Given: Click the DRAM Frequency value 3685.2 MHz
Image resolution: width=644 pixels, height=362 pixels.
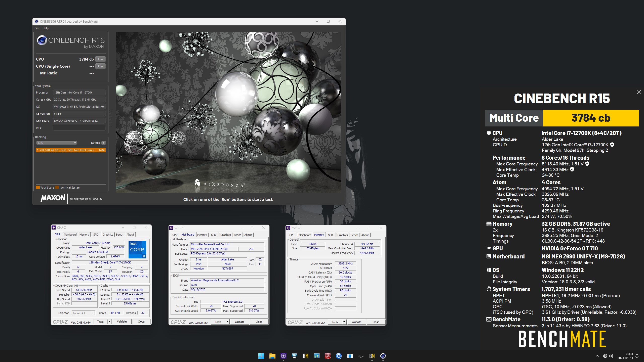Looking at the screenshot, I should tap(345, 263).
